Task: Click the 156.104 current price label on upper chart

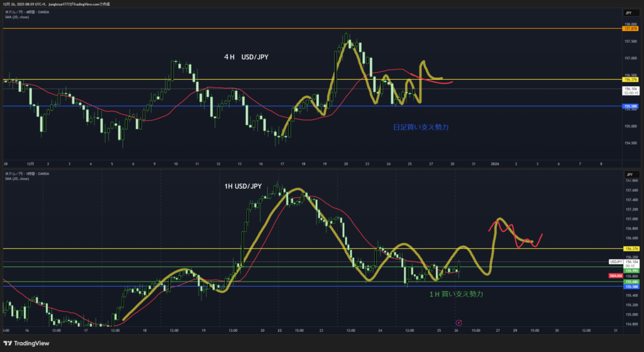Action: click(630, 89)
